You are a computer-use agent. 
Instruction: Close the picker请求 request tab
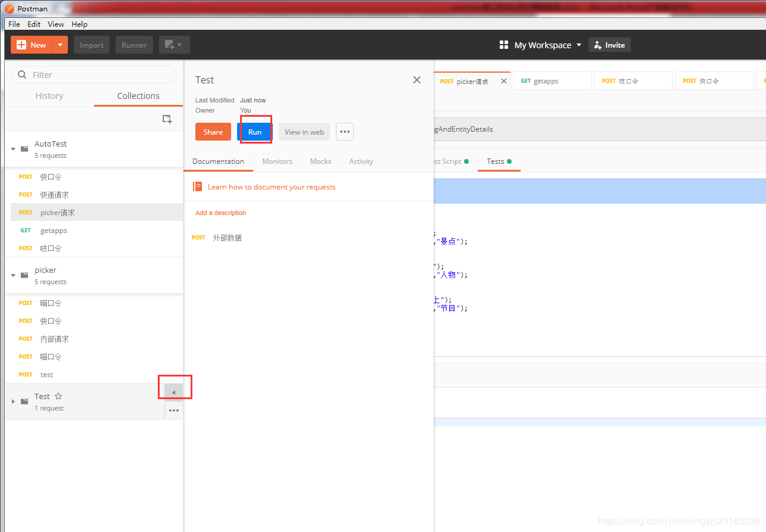(504, 81)
